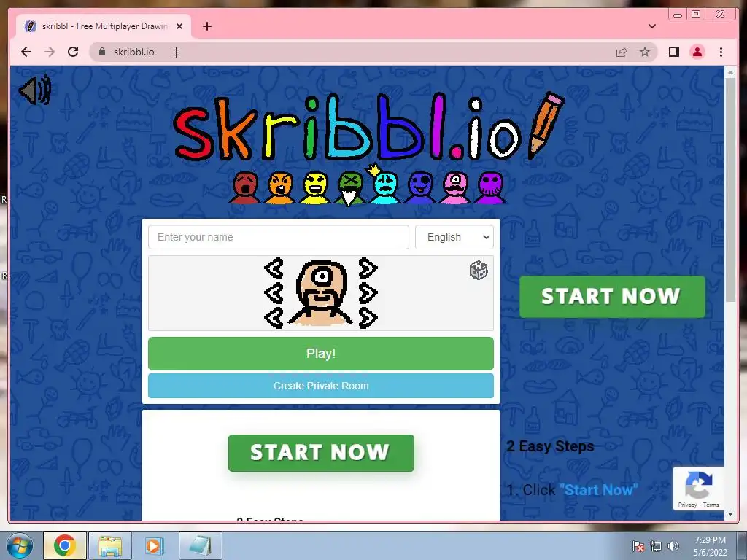Open the Chrome profile avatar

[x=697, y=52]
